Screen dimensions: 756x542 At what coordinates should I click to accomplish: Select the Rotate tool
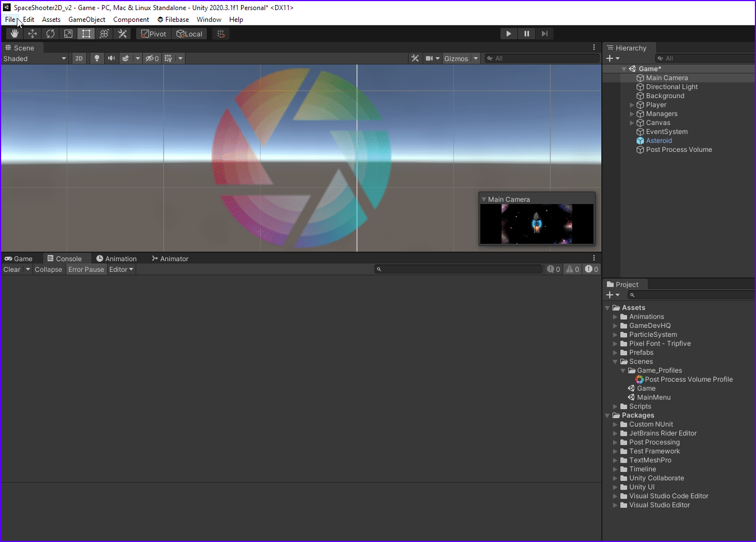pos(50,34)
